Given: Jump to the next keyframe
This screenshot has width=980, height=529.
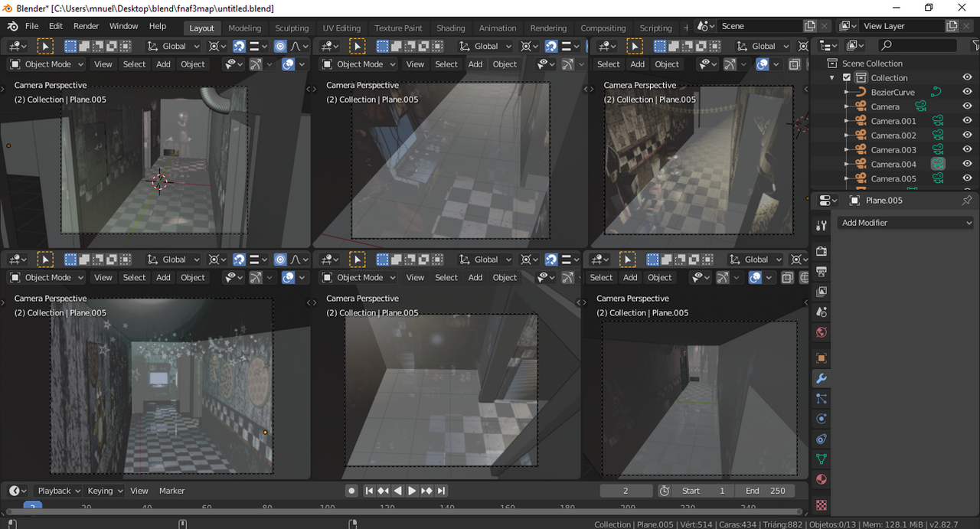Looking at the screenshot, I should click(426, 491).
